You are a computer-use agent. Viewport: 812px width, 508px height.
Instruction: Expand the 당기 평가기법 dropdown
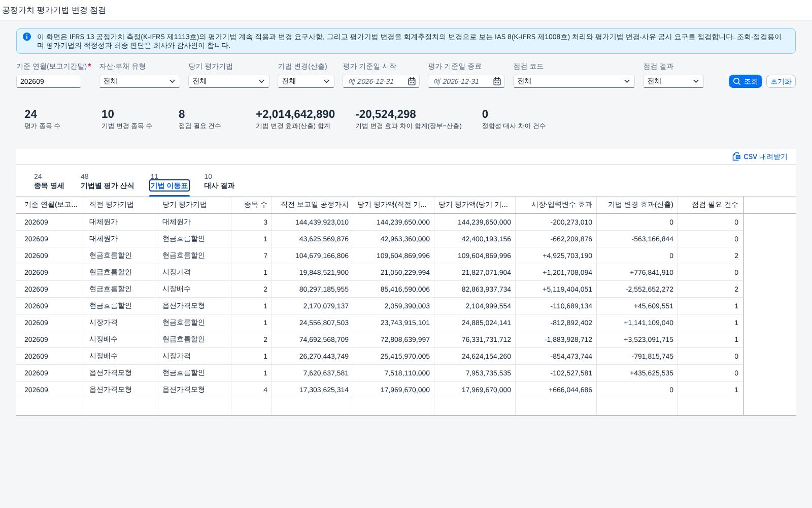tap(261, 81)
